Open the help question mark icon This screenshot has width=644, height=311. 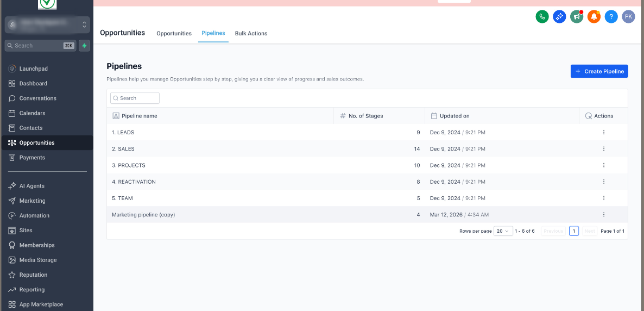(611, 17)
